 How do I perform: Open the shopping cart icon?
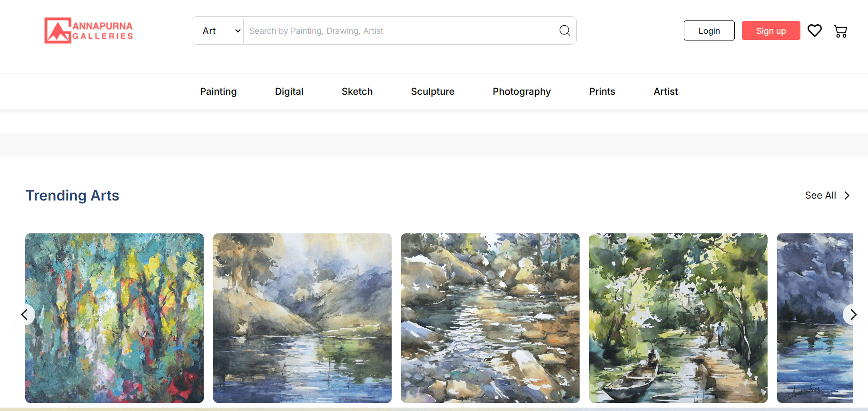point(840,31)
